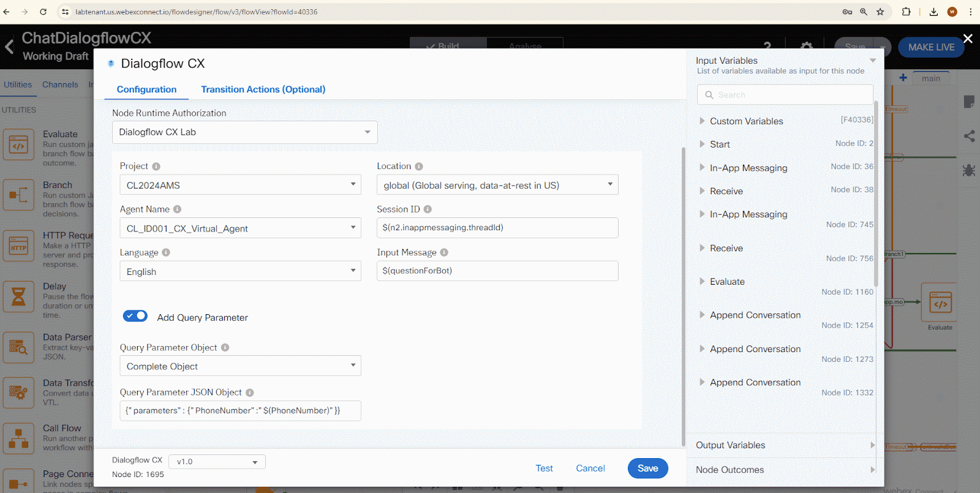980x493 pixels.
Task: Click the Query Parameter JSON Object info icon
Action: tap(250, 393)
